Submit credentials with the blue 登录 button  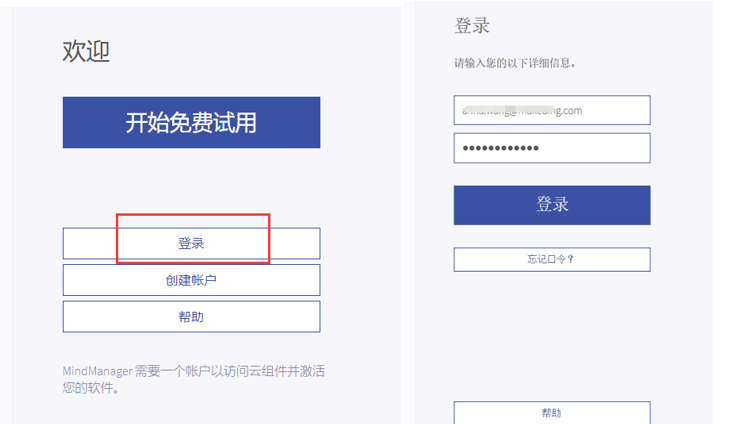click(551, 204)
